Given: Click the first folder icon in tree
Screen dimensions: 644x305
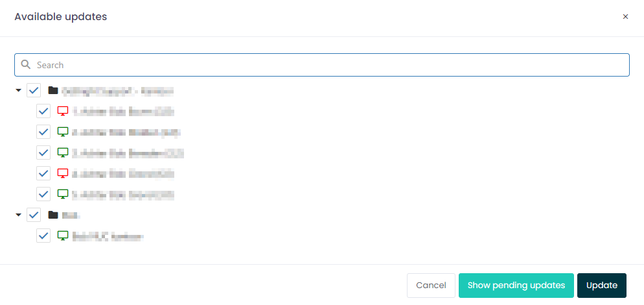Looking at the screenshot, I should click(x=53, y=90).
